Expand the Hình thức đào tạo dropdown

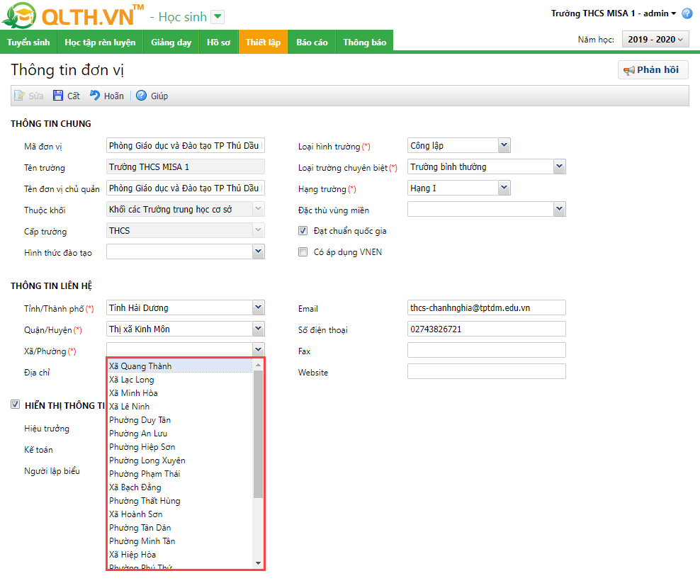click(x=258, y=251)
